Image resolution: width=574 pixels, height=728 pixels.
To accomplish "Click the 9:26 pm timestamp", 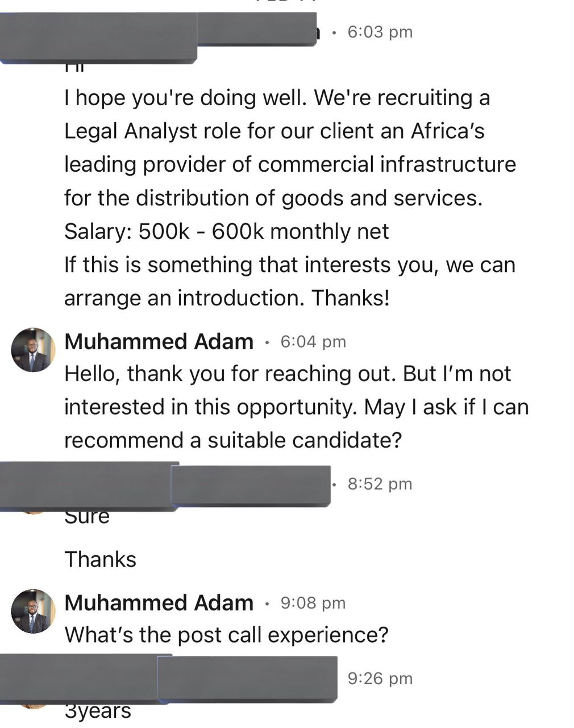I will point(380,678).
